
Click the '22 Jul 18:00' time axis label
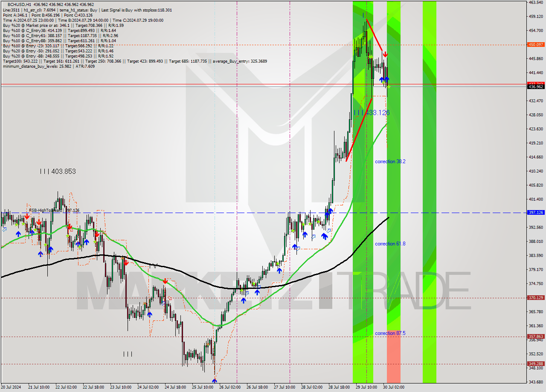tap(93, 387)
